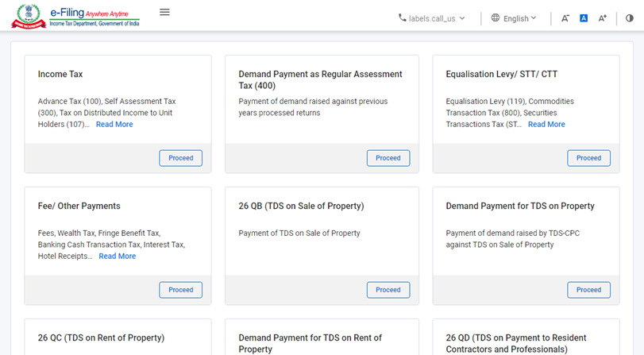Toggle high contrast mode icon

[630, 18]
